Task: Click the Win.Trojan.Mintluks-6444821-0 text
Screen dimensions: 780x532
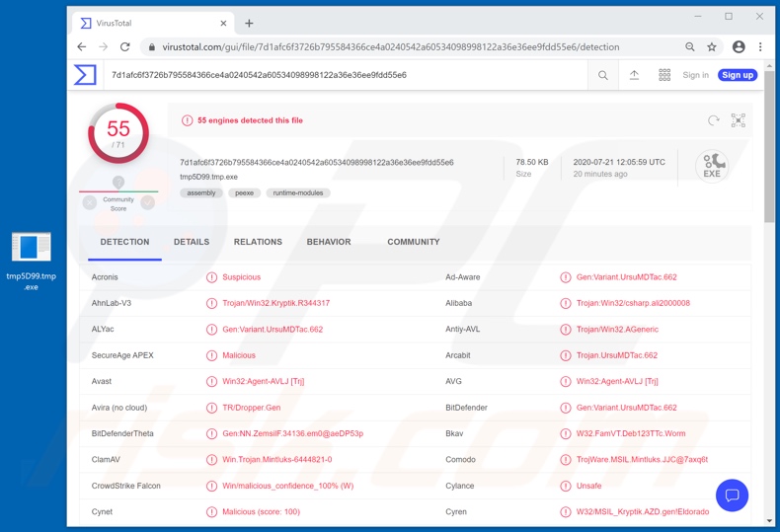Action: point(277,460)
